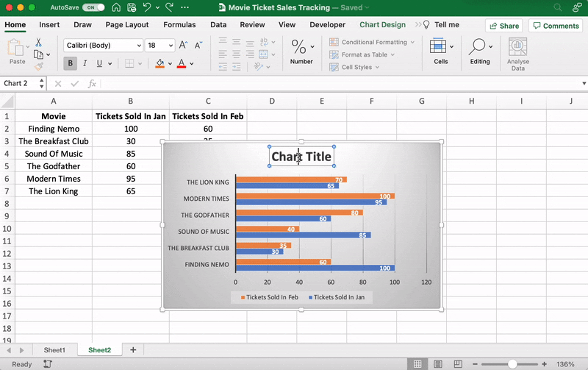The height and width of the screenshot is (370, 588).
Task: Click the Save icon in title bar
Action: coord(132,7)
